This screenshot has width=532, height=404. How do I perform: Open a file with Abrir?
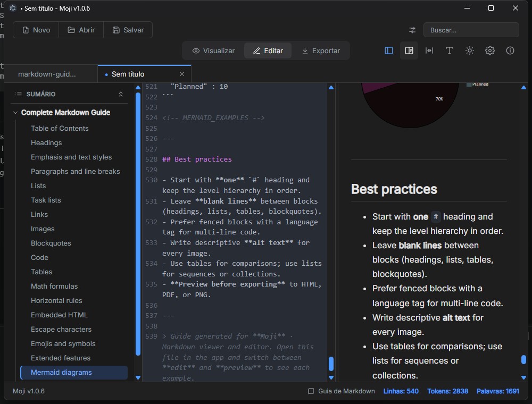(81, 30)
